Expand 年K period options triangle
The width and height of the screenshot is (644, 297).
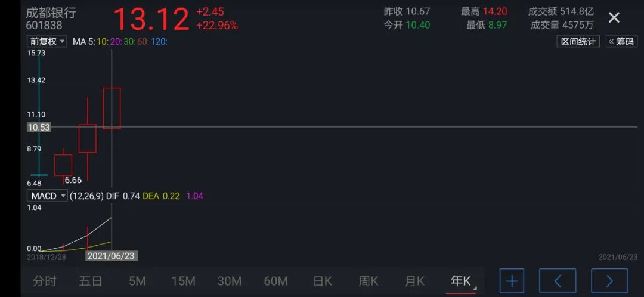click(475, 289)
